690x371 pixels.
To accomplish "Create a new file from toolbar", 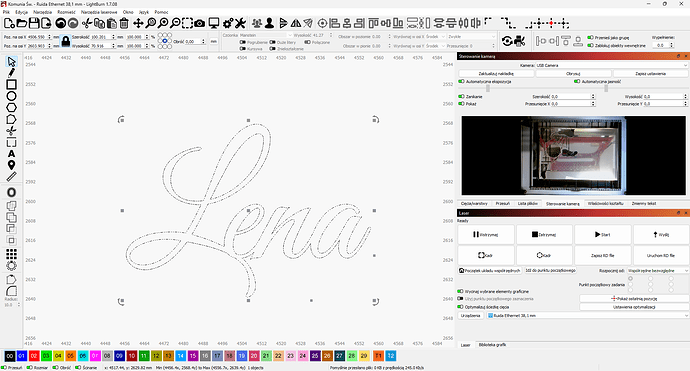I will coord(9,23).
